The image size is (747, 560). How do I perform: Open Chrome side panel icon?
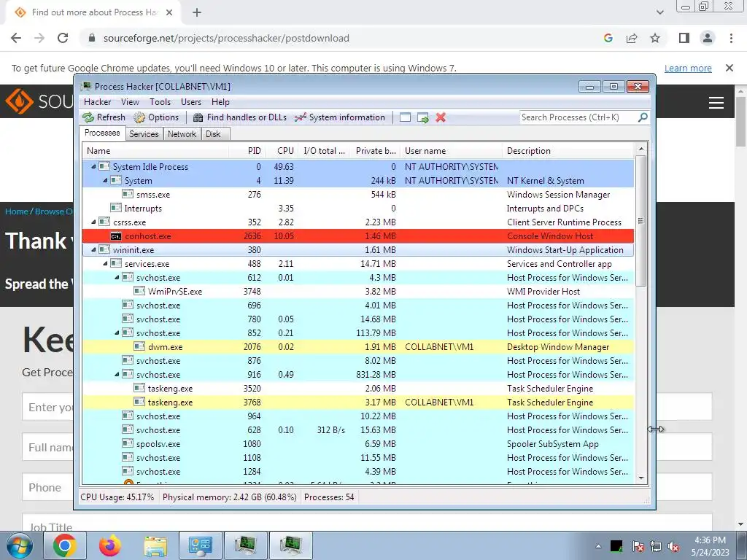[x=684, y=38]
